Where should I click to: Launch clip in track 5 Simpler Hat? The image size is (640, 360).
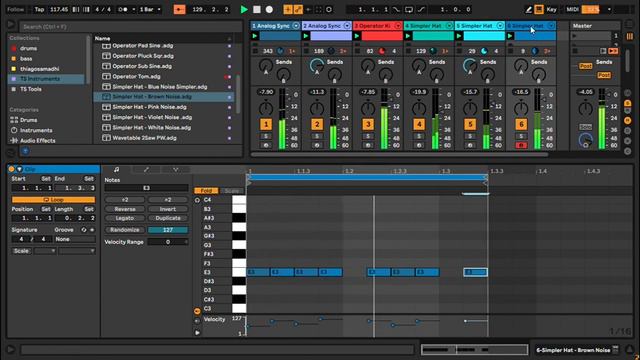click(459, 36)
